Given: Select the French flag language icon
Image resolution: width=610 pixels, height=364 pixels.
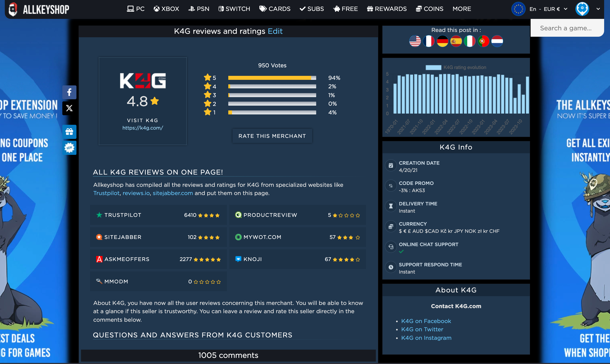Looking at the screenshot, I should pos(429,41).
